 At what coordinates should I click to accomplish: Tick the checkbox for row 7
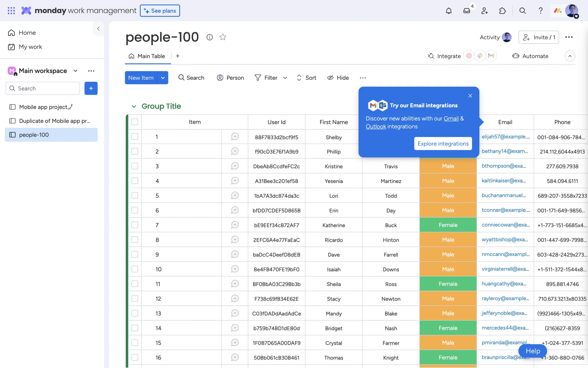pyautogui.click(x=135, y=225)
